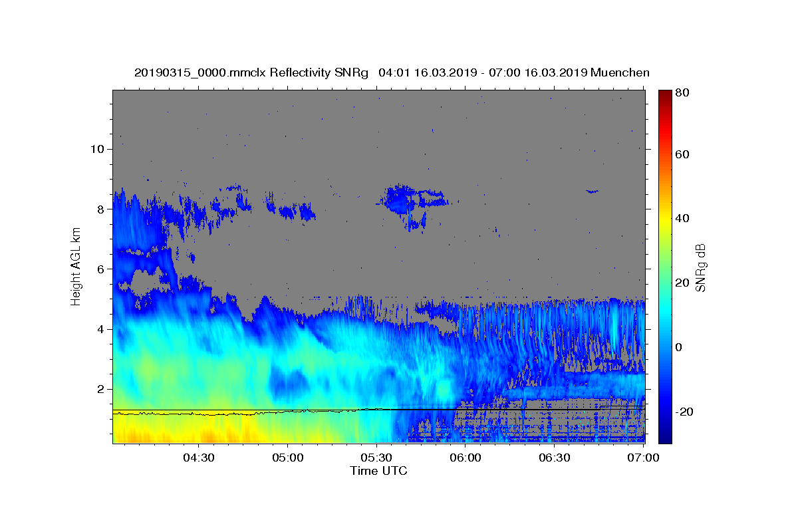
Task: Click the colorbar value 60
Action: coord(684,154)
